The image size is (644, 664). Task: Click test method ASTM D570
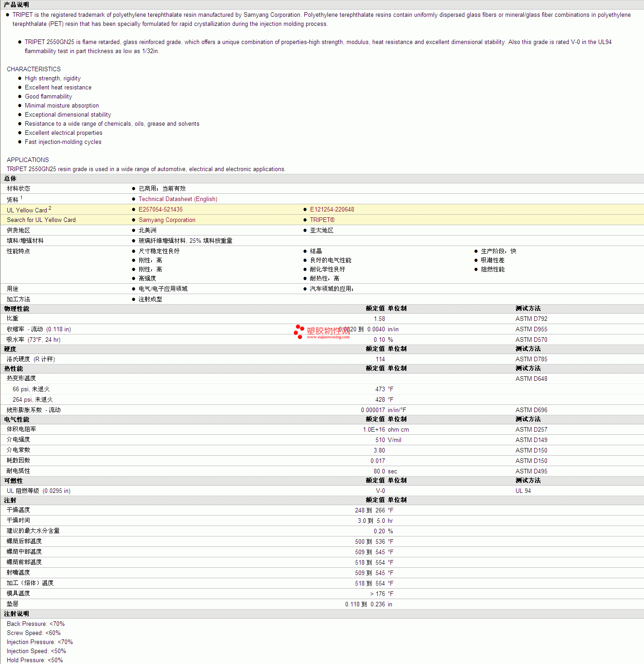pyautogui.click(x=532, y=340)
